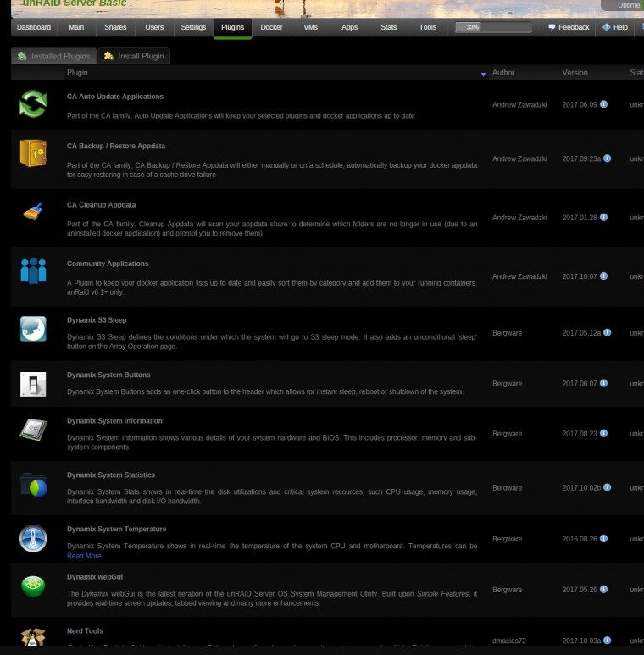Viewport: 644px width, 655px height.
Task: Click the Feedback speech bubble icon
Action: point(552,27)
